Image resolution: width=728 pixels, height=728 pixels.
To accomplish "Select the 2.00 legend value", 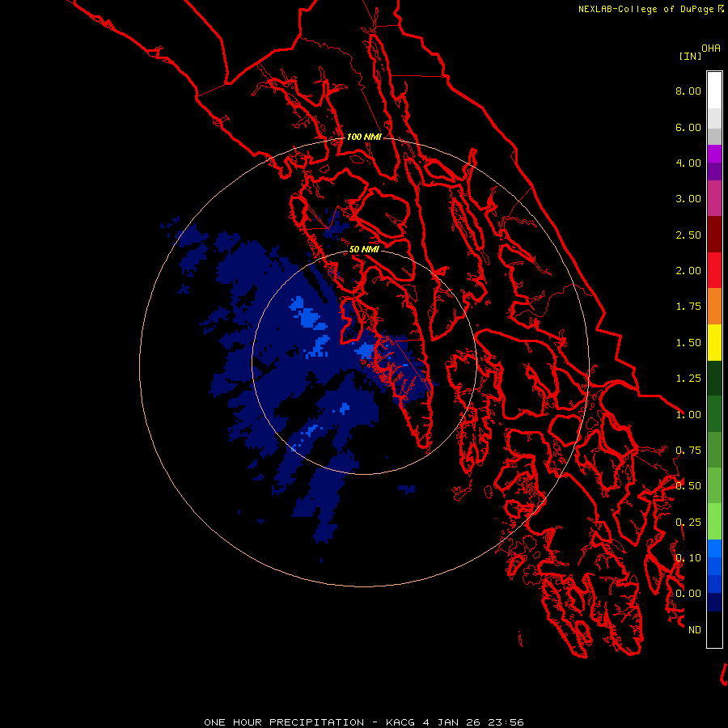I will [688, 271].
